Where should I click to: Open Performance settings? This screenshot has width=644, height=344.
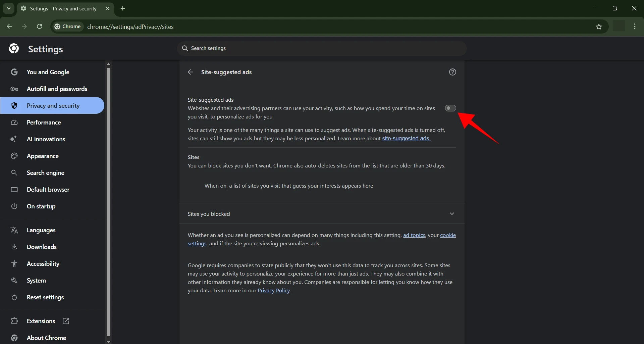tap(53, 122)
